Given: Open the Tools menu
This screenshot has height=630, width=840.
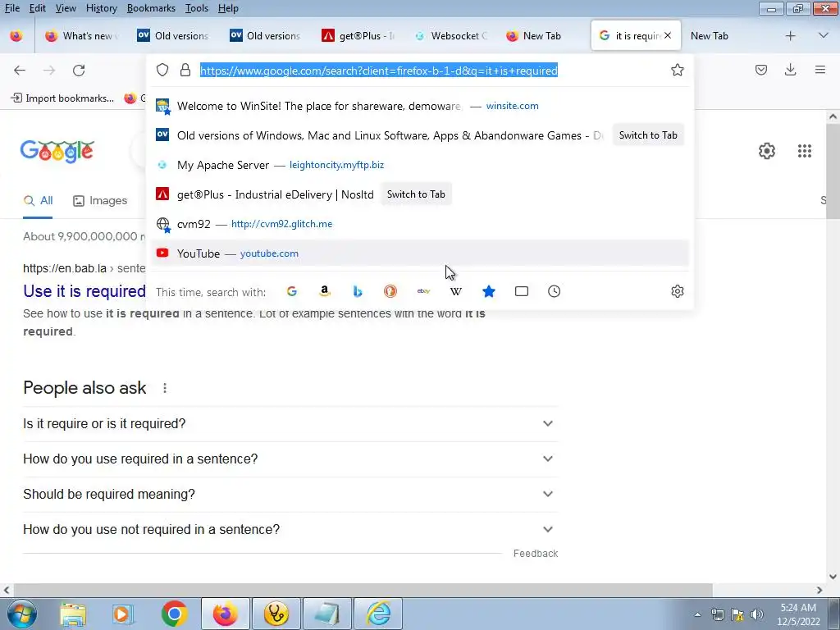Looking at the screenshot, I should coord(197,8).
